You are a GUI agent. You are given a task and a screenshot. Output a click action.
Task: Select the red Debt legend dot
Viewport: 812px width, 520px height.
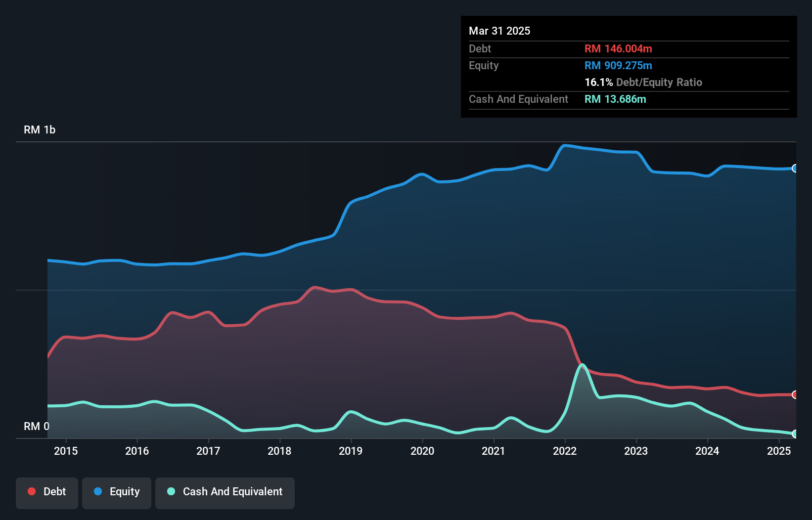tap(31, 491)
